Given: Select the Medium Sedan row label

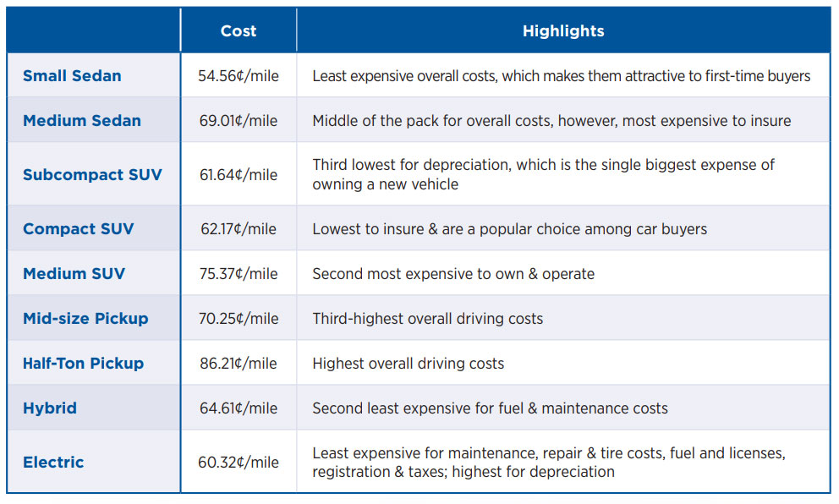Looking at the screenshot, I should (82, 121).
